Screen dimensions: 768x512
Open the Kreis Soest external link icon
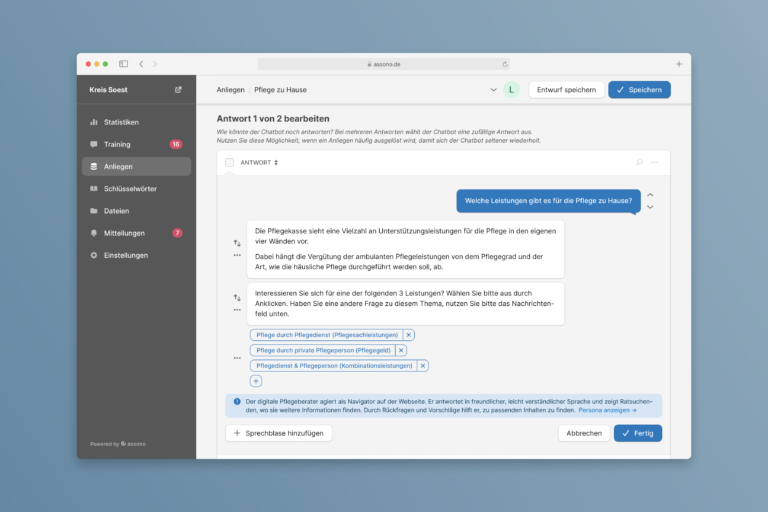(178, 90)
